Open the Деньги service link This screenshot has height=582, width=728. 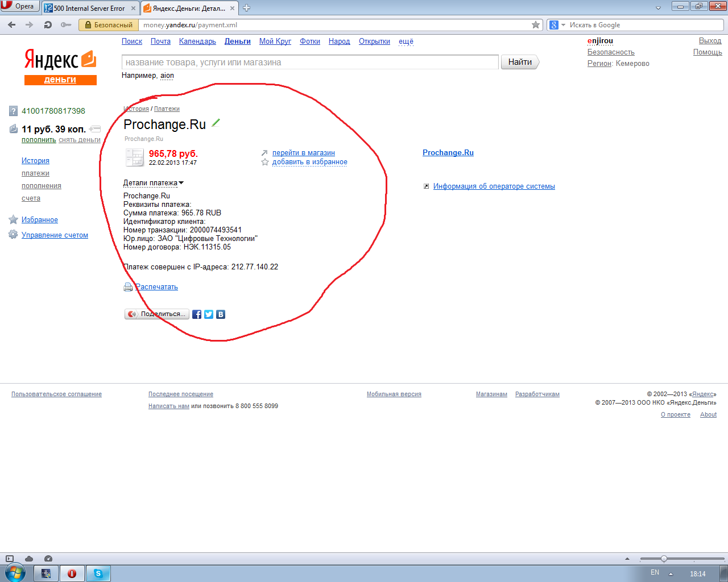pyautogui.click(x=238, y=41)
